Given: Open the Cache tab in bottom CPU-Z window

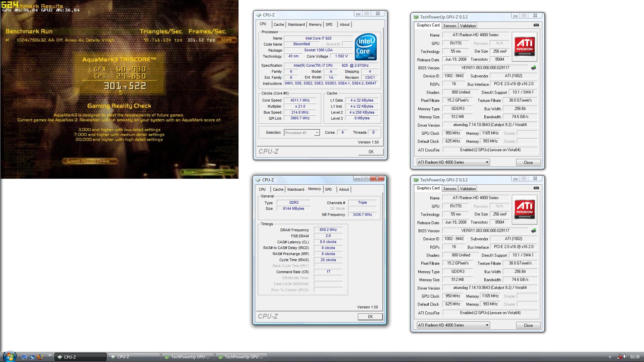Looking at the screenshot, I should tap(278, 189).
